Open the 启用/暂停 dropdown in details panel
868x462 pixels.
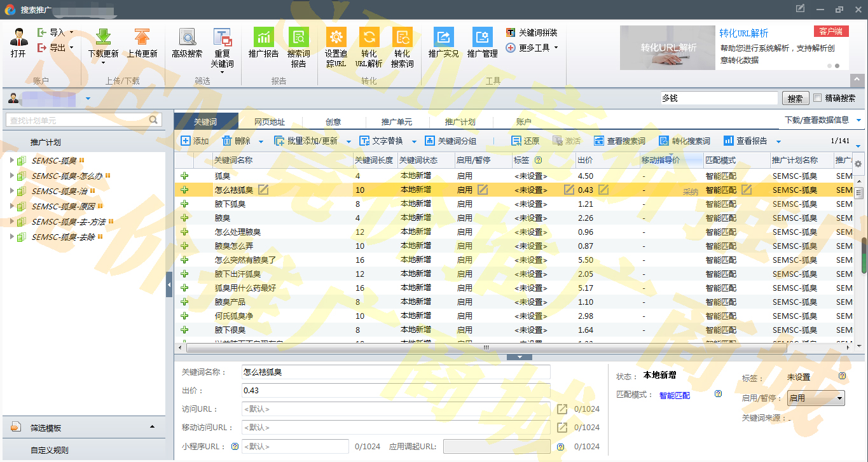[816, 398]
